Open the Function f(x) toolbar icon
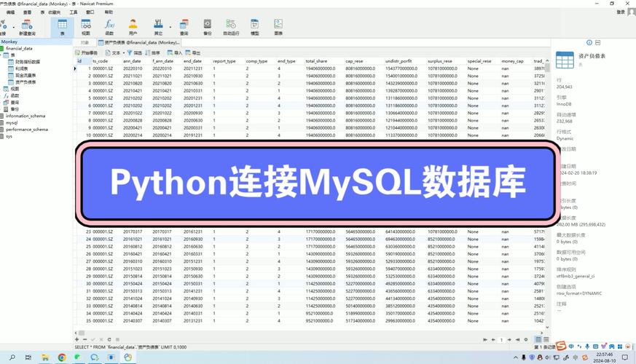This screenshot has height=364, width=636. click(109, 28)
